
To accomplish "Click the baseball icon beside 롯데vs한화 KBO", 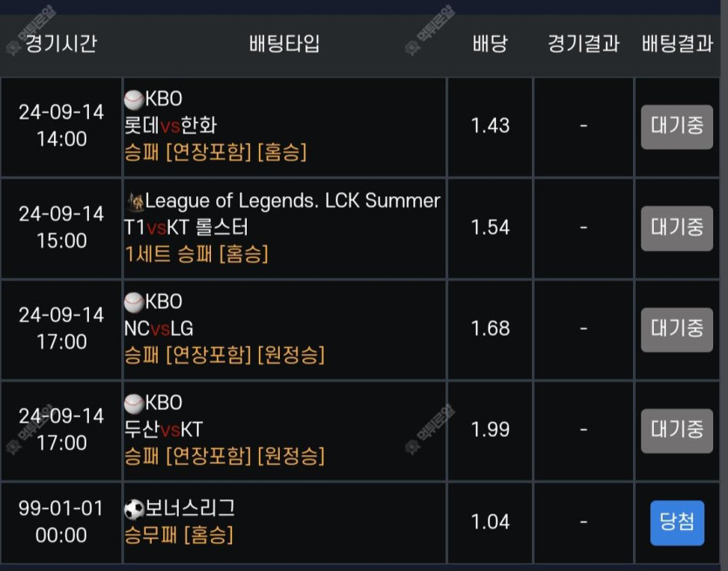I will point(133,99).
